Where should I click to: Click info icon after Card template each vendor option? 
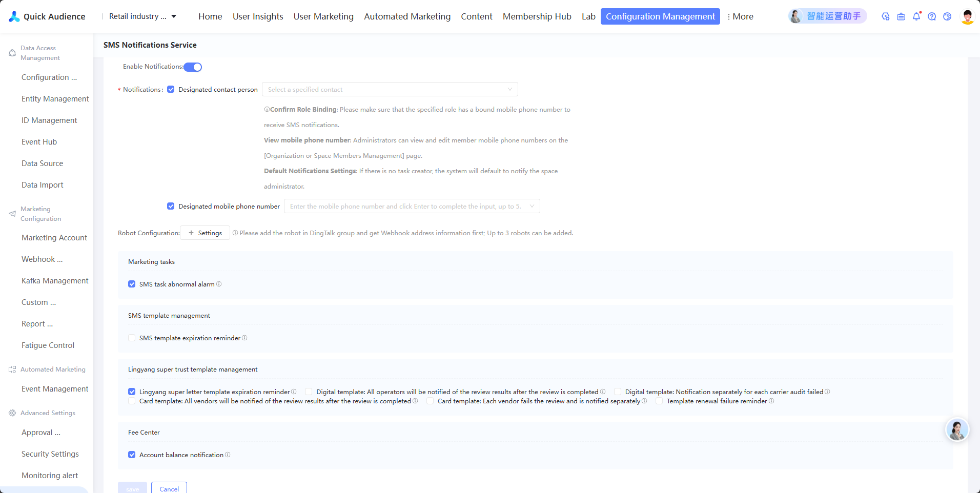coord(644,401)
